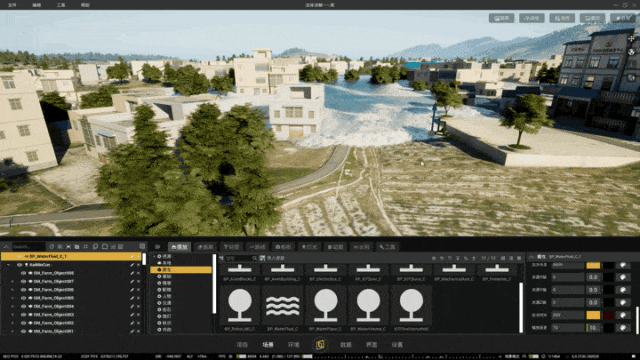This screenshot has width=640, height=360.
Task: Click X icon on the SM_Farm_Object003 row
Action: click(138, 315)
